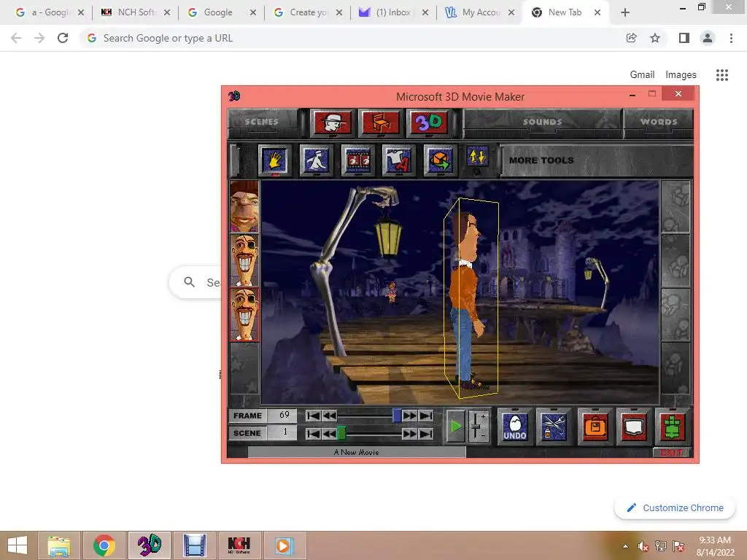Screen dimensions: 747x560
Task: Jump to the last scene
Action: (x=426, y=433)
